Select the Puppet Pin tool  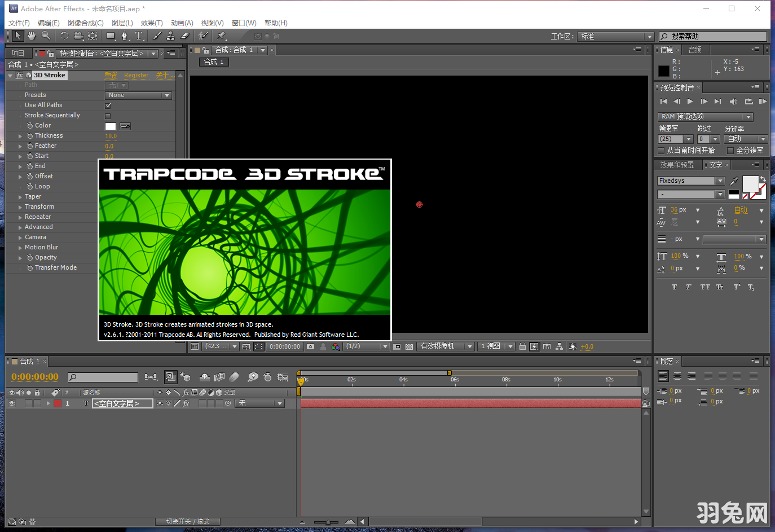pyautogui.click(x=221, y=36)
